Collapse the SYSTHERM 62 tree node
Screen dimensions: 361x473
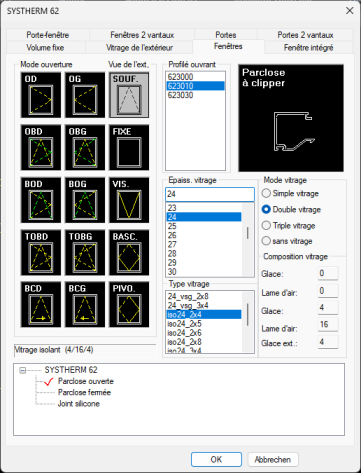point(23,370)
